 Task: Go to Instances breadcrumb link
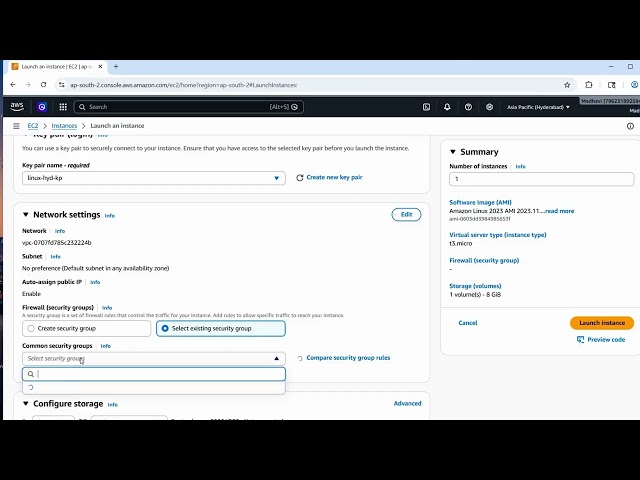point(64,126)
